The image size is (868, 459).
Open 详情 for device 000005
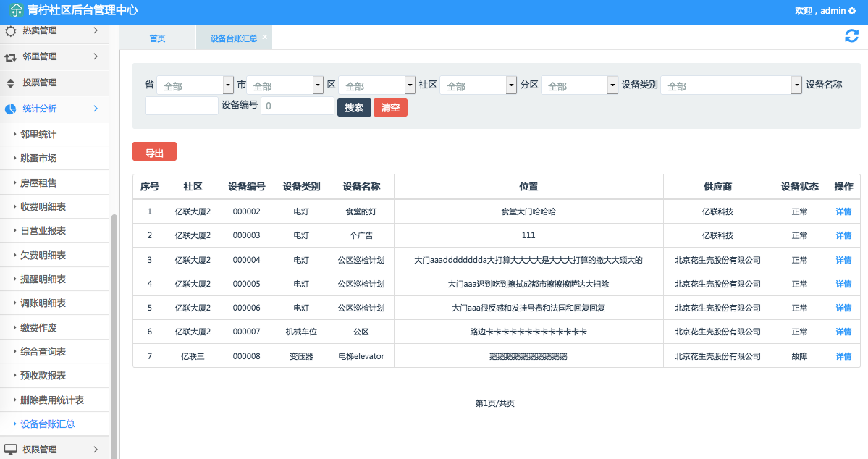click(843, 284)
